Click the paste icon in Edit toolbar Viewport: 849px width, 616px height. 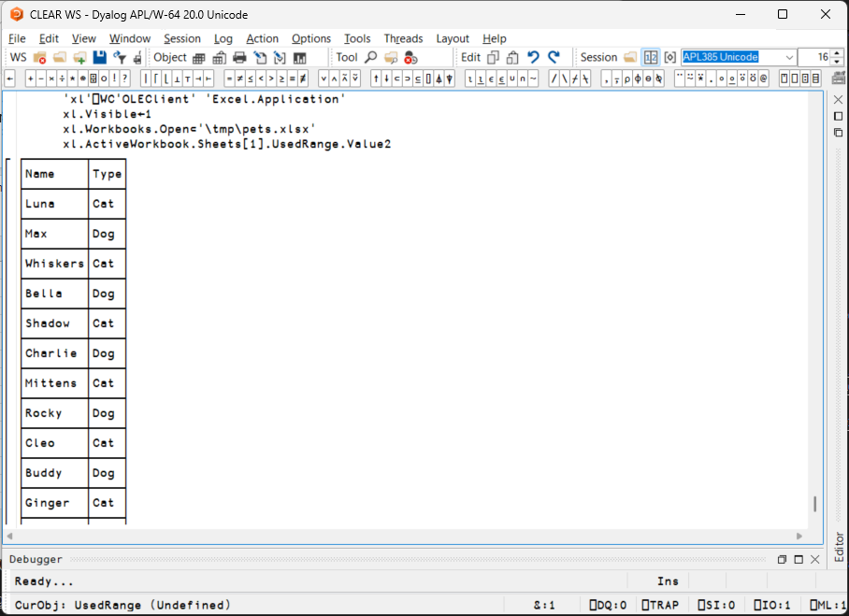[x=512, y=57]
